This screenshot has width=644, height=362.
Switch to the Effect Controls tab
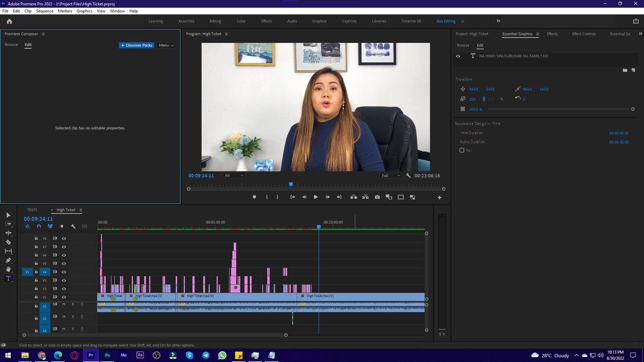pos(584,33)
